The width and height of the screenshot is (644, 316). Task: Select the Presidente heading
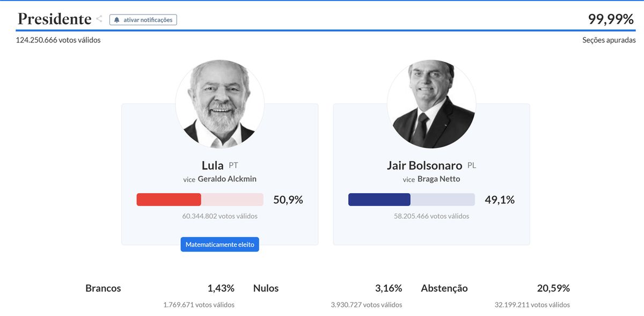(x=54, y=18)
